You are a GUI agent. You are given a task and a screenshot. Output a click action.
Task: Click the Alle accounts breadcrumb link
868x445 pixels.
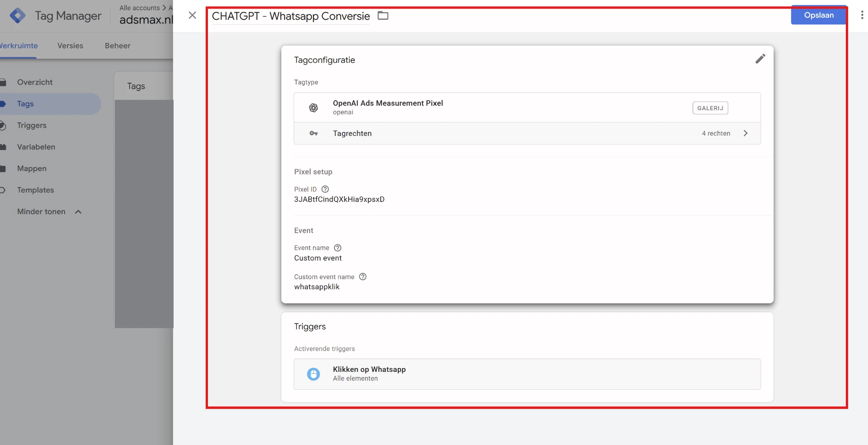tap(140, 8)
